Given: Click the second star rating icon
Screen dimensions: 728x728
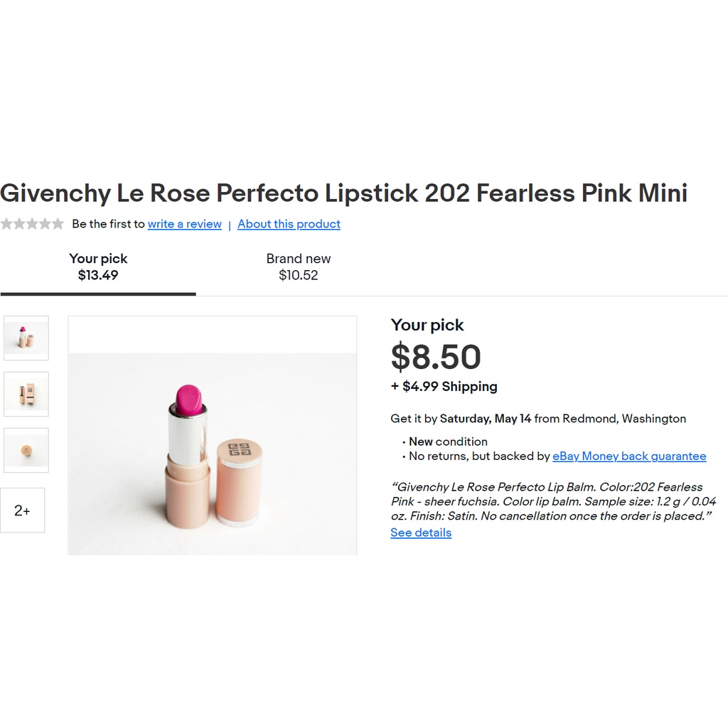Looking at the screenshot, I should point(21,224).
